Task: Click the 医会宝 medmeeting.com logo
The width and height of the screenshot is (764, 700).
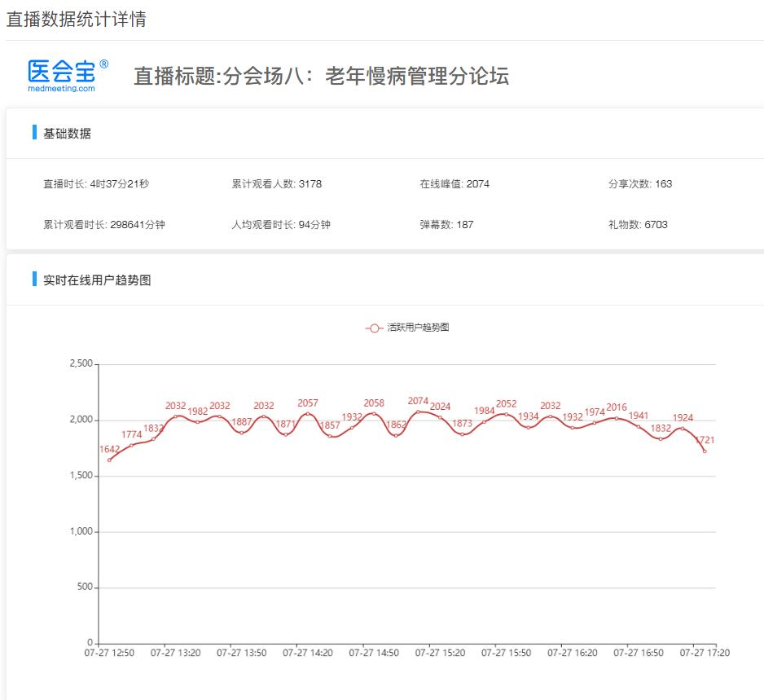Action: coord(68,76)
